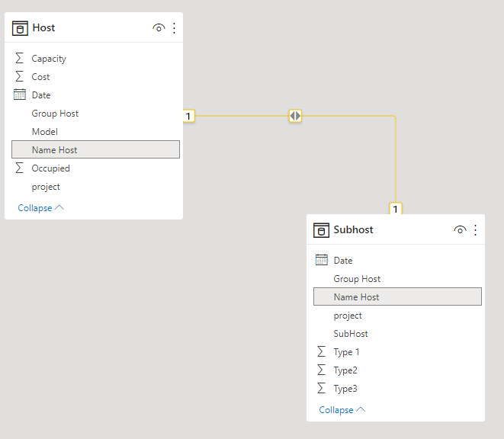Select the Model field in Host

point(95,132)
